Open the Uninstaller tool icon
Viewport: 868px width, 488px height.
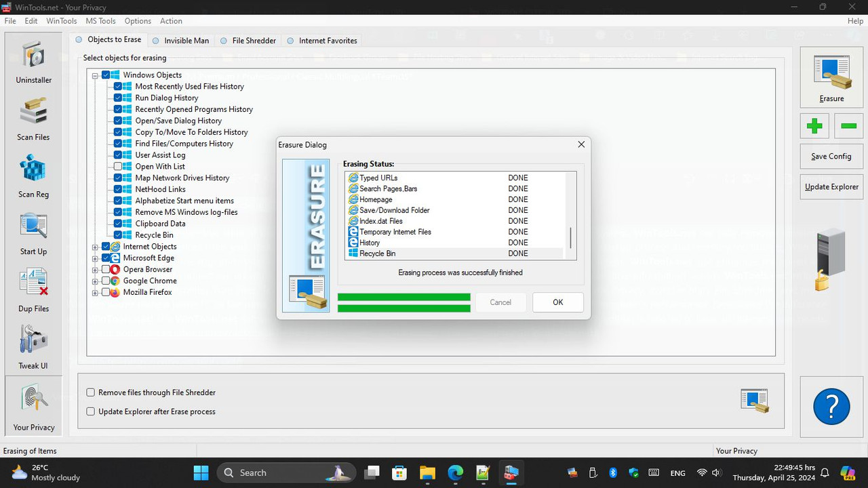coord(33,56)
